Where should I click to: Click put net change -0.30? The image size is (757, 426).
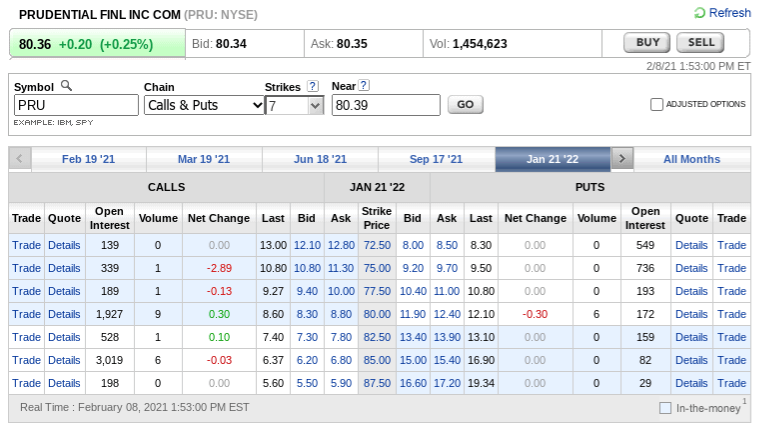pos(535,314)
